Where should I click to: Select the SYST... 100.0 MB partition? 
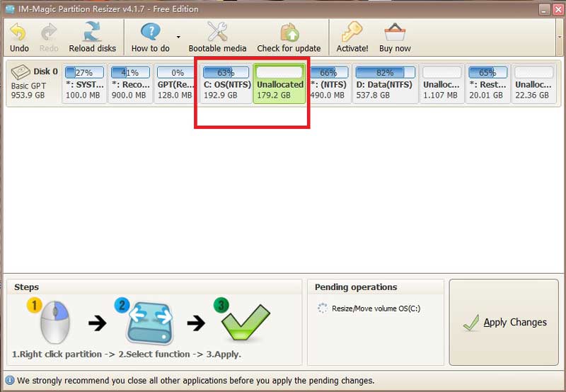coord(84,83)
